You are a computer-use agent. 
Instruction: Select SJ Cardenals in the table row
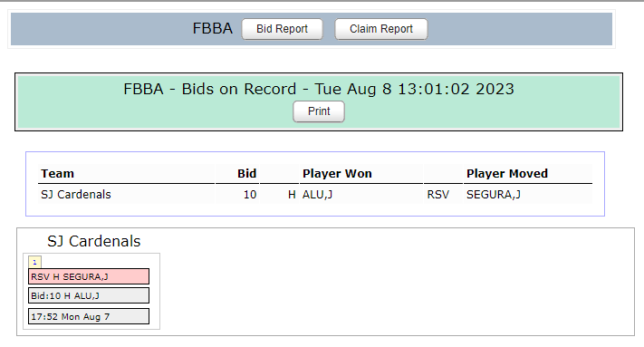76,194
